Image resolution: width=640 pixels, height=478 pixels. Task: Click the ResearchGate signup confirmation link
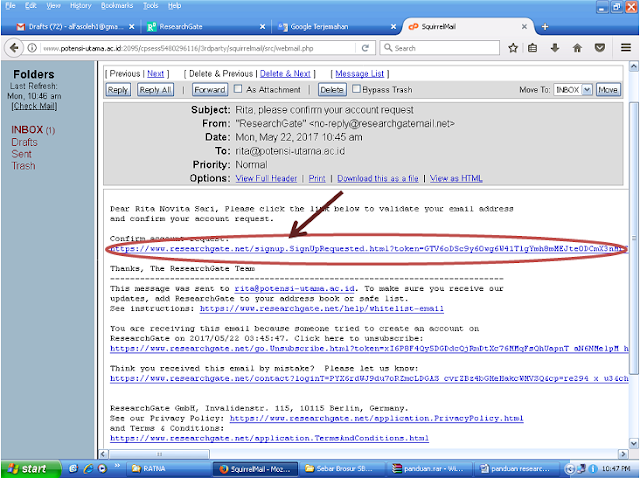click(369, 249)
